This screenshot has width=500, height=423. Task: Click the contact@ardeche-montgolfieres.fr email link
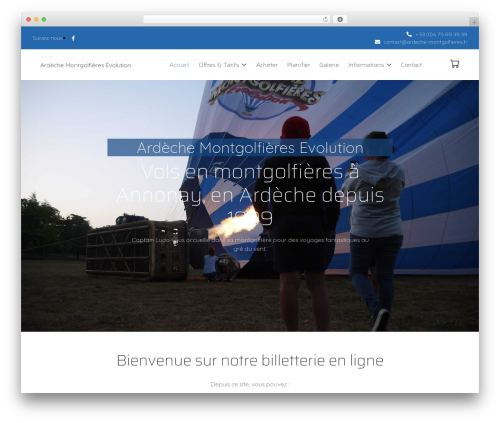[425, 42]
